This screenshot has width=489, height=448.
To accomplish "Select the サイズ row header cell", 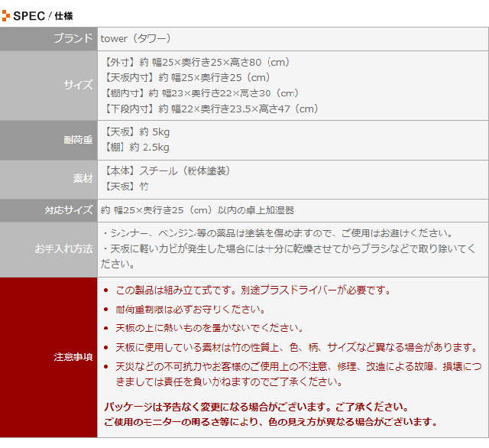I will (x=78, y=86).
